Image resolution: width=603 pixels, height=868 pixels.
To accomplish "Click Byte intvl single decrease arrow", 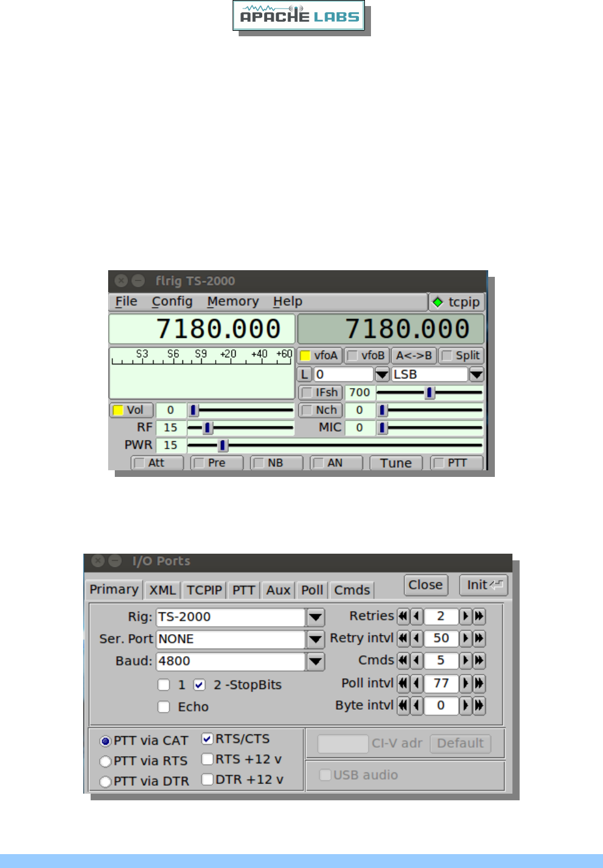I will tap(417, 705).
